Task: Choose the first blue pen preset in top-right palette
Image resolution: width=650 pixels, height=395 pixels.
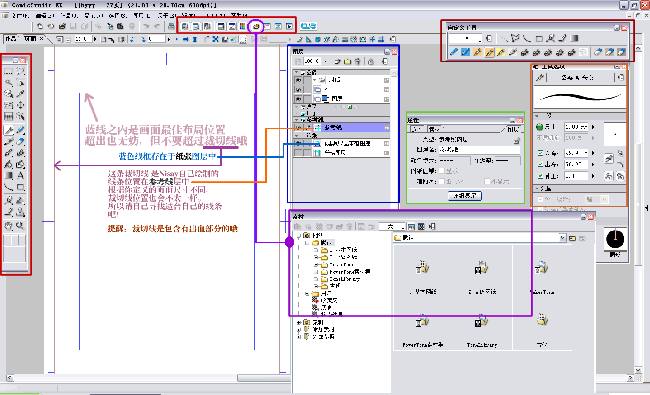Action: [x=454, y=52]
